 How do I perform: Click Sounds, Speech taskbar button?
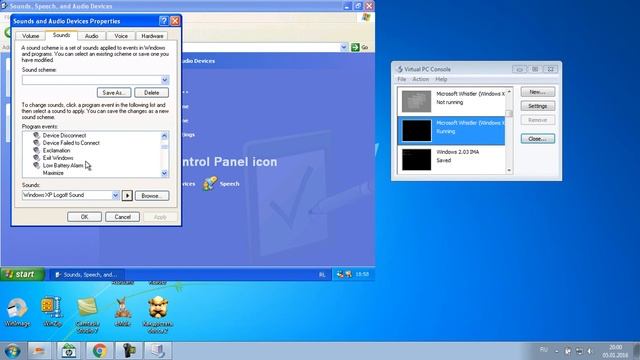pos(87,275)
